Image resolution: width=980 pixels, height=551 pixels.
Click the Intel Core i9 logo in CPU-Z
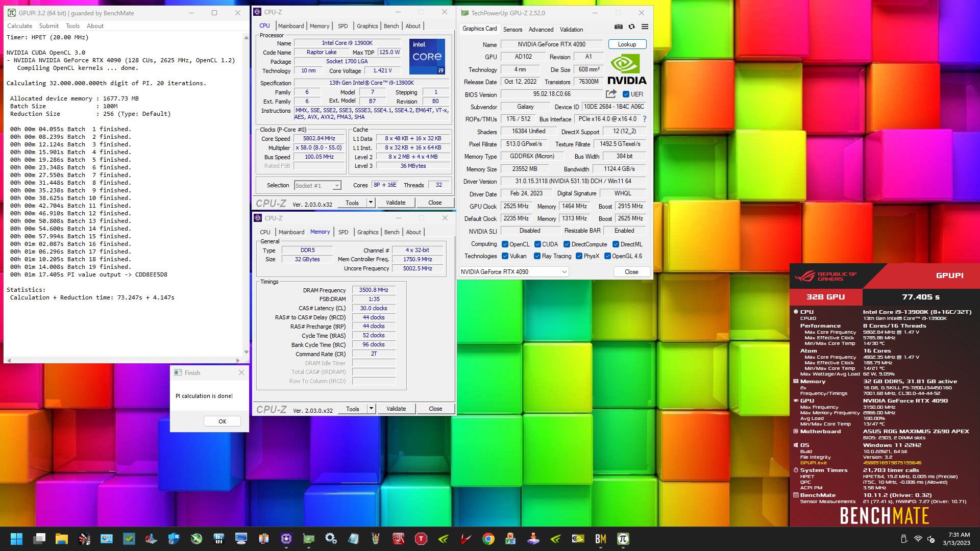click(428, 56)
